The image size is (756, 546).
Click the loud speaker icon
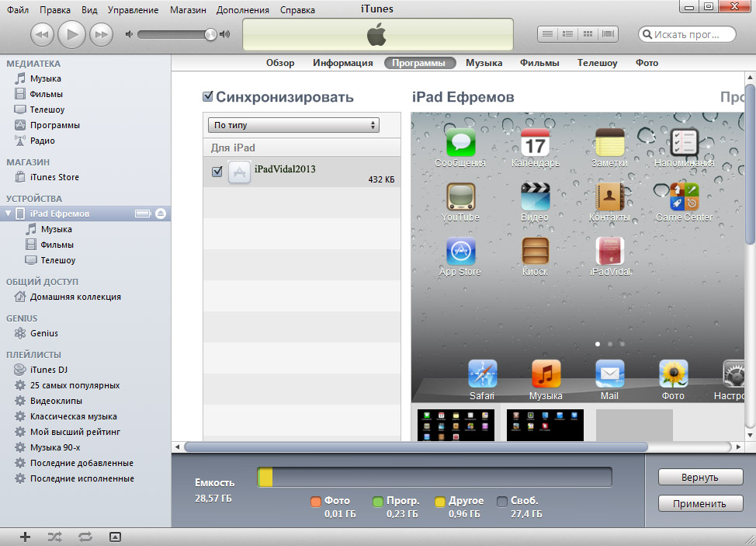tap(224, 34)
